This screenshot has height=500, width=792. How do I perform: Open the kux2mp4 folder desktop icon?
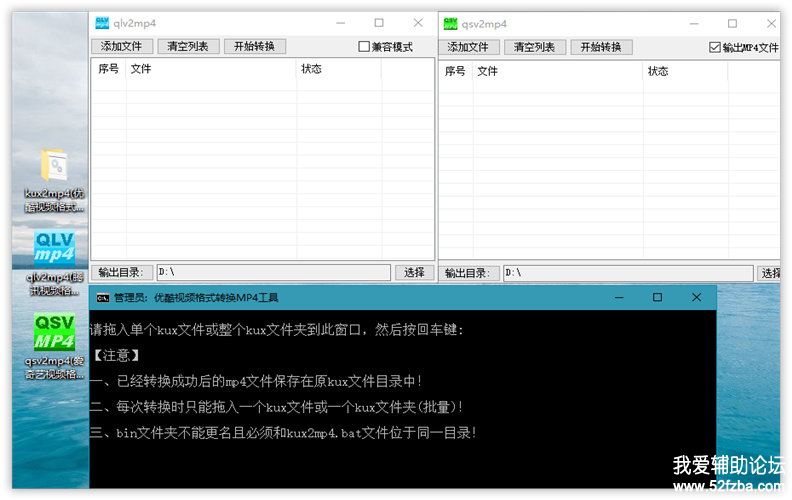point(54,167)
